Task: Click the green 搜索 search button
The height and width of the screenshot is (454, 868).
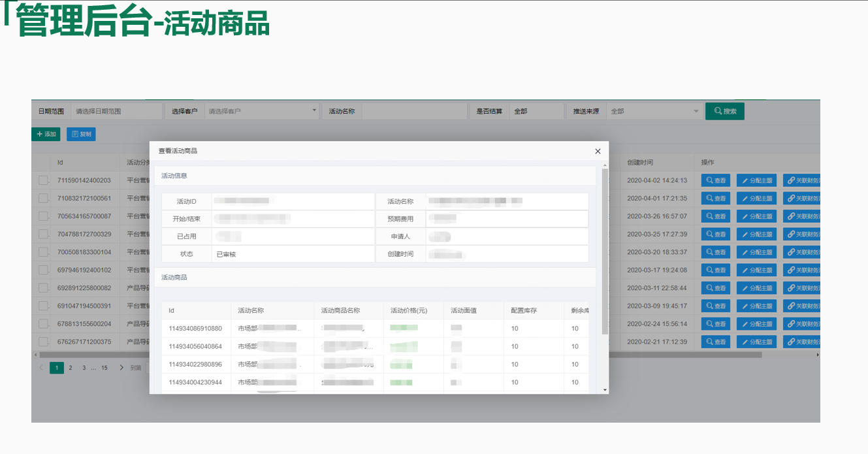Action: click(x=724, y=111)
